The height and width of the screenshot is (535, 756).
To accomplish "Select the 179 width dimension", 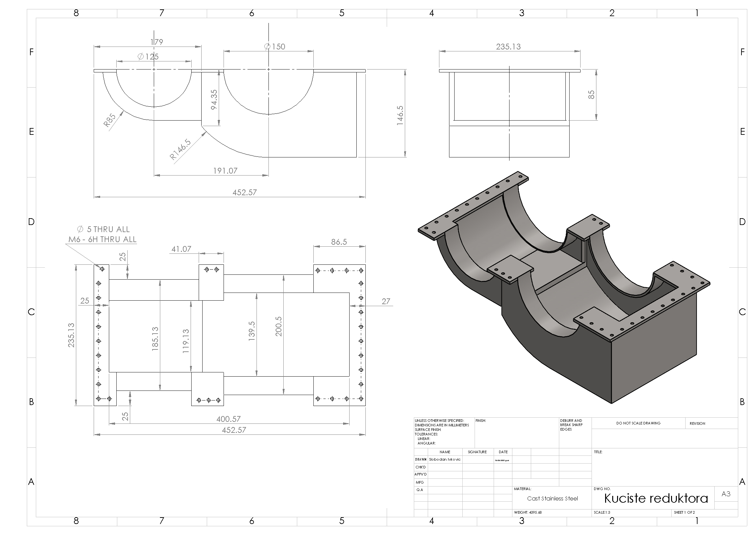I will coord(157,42).
